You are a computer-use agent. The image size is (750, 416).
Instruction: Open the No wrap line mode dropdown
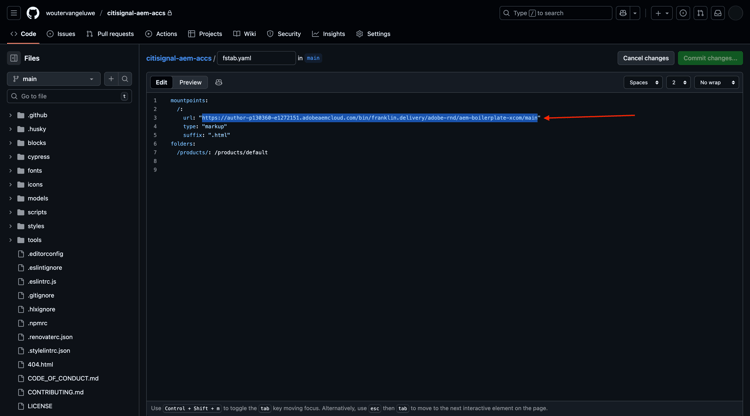717,83
